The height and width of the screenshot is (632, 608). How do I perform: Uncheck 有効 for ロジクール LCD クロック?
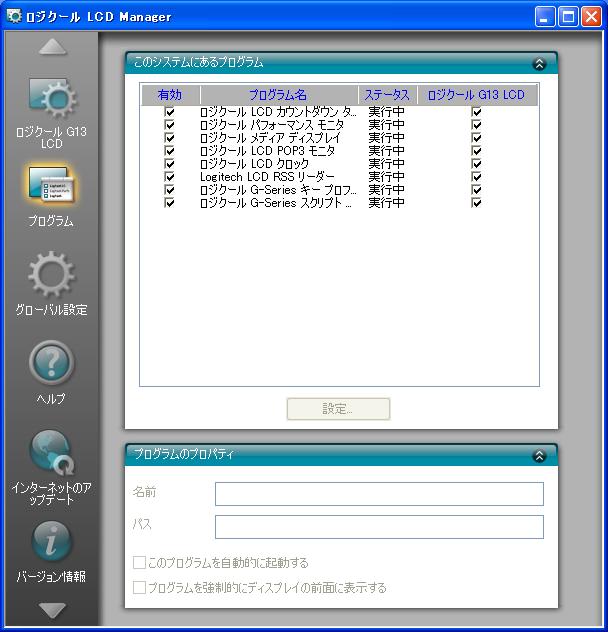point(170,164)
